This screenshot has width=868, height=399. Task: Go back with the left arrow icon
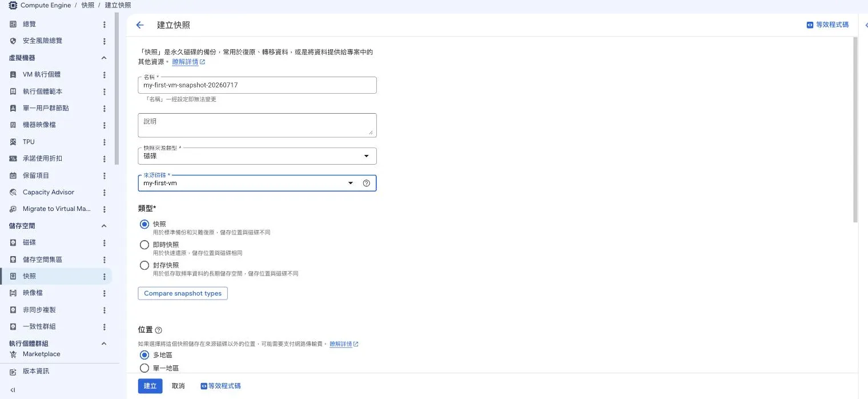(x=140, y=25)
